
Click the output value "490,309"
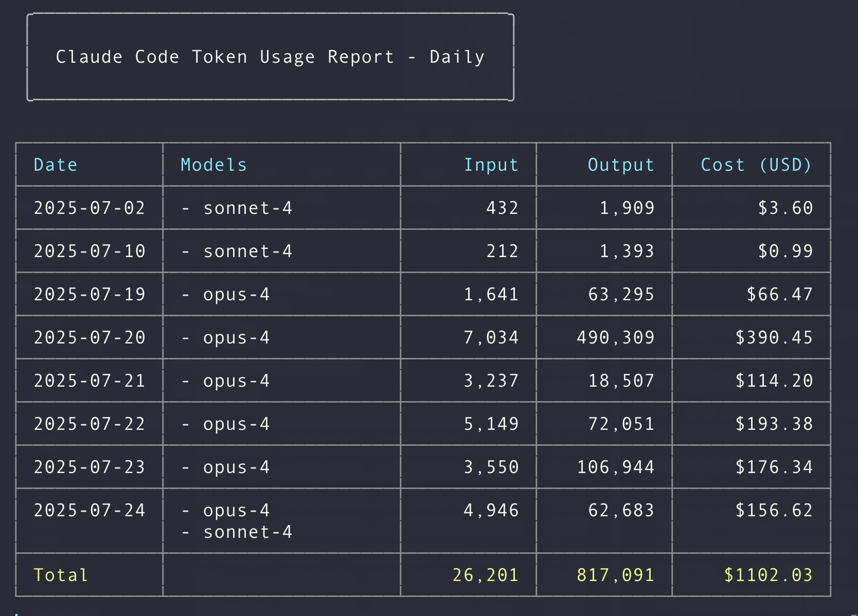616,337
